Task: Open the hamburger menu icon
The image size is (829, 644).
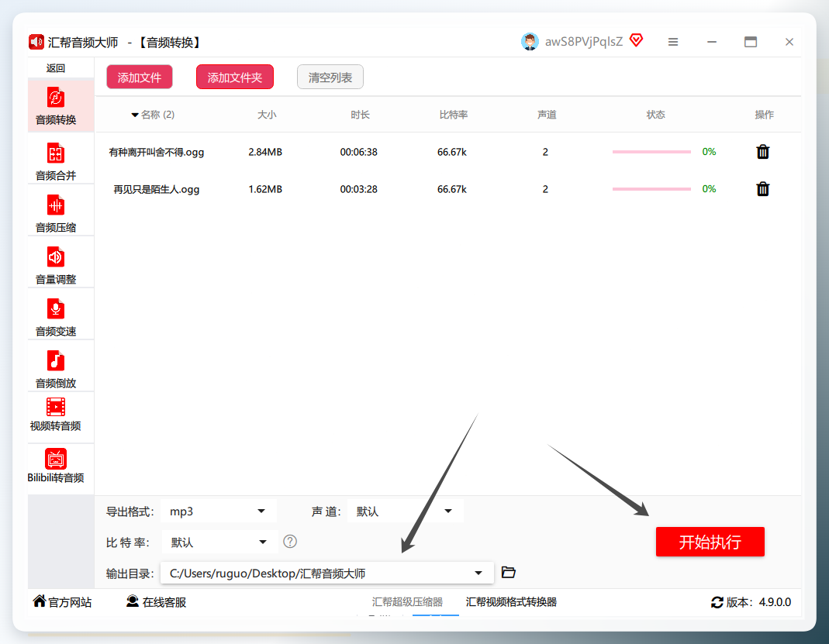Action: 672,42
